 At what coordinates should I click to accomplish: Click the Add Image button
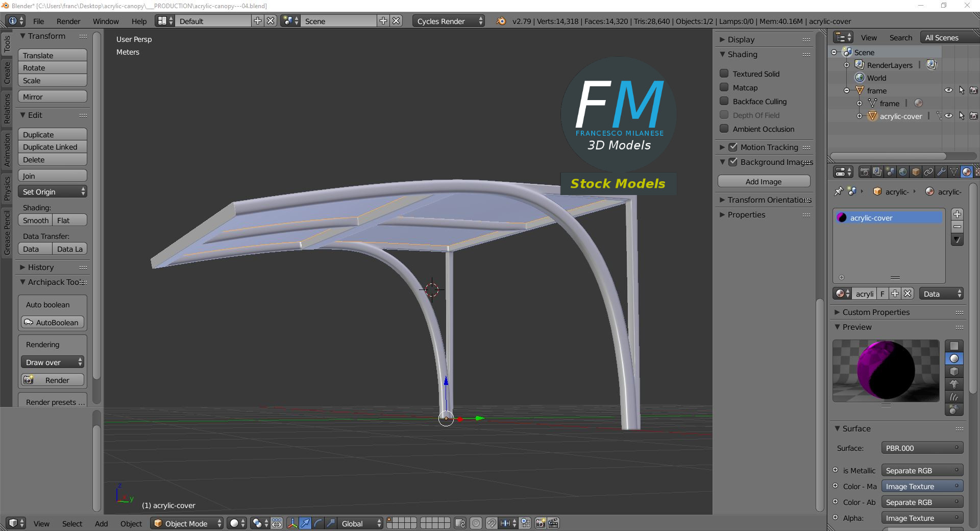(x=763, y=181)
